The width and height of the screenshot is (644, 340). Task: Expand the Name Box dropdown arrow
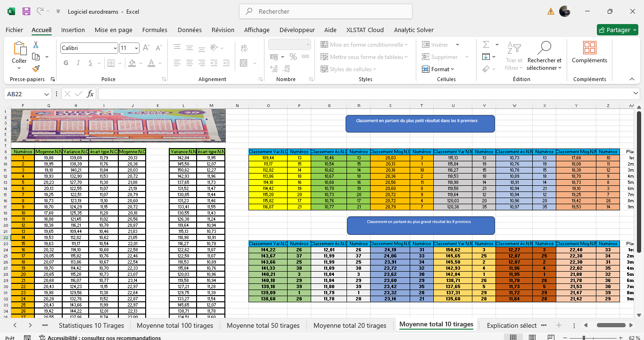[x=46, y=94]
